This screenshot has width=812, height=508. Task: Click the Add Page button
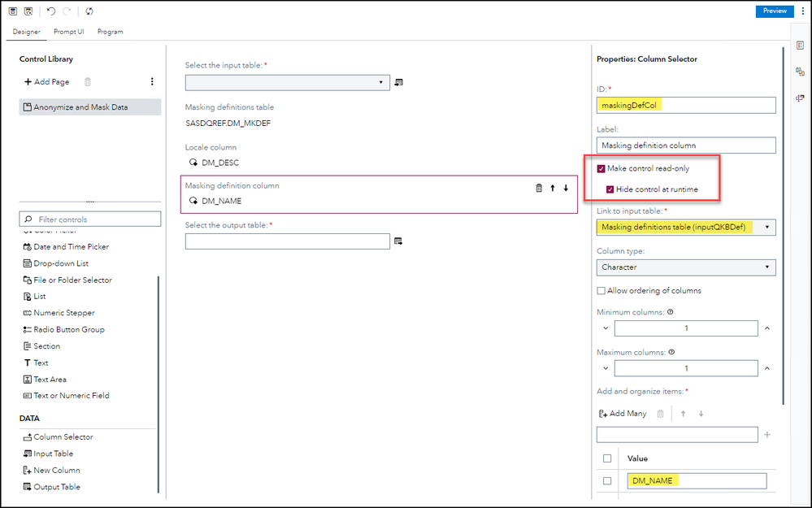49,82
